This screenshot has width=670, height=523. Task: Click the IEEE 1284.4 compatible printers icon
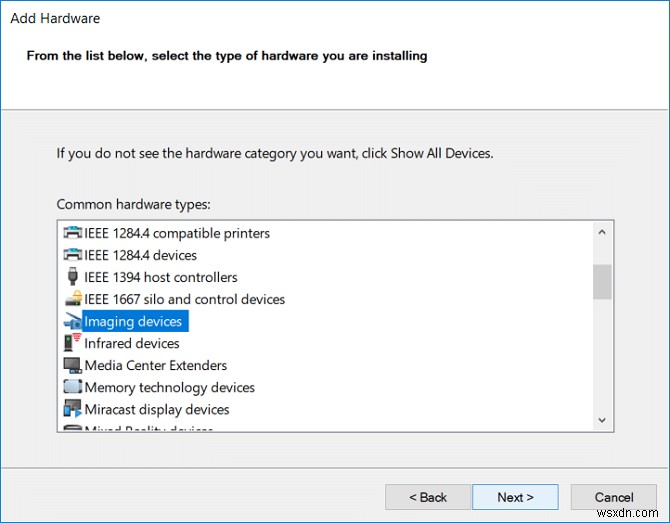click(72, 233)
